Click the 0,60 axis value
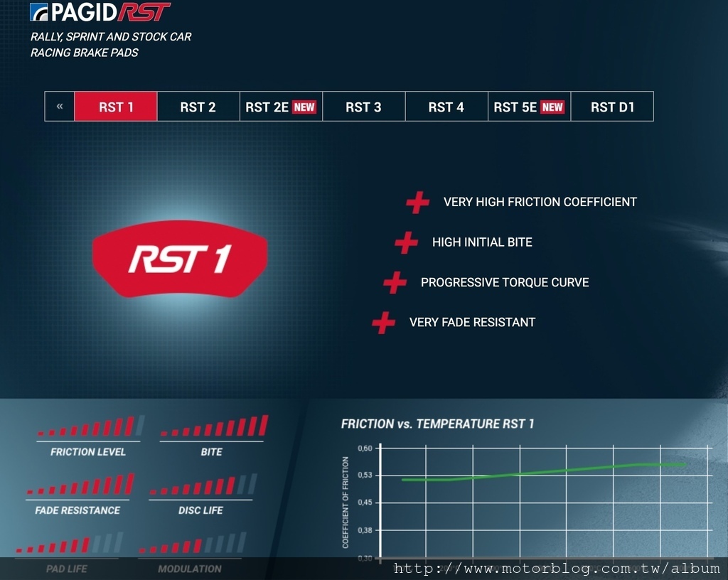The width and height of the screenshot is (728, 580). tap(365, 449)
